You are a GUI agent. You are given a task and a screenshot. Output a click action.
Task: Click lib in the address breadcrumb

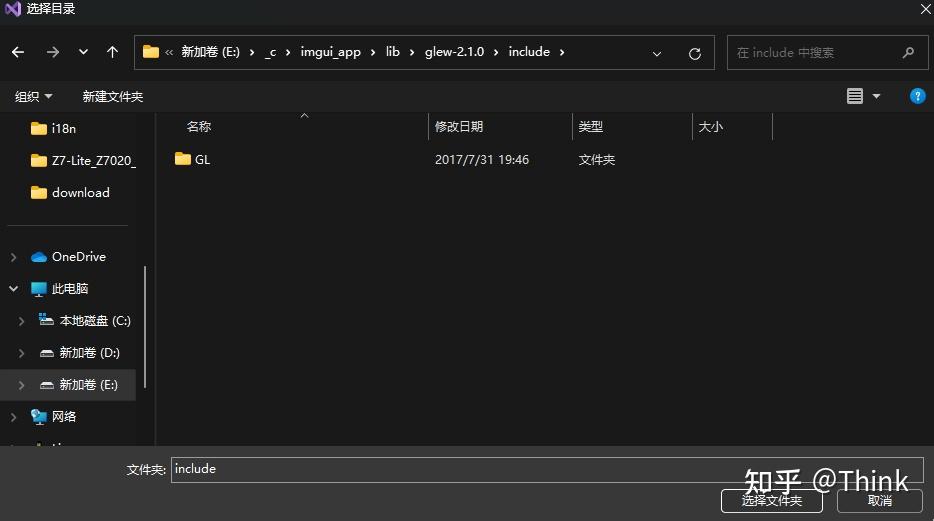393,52
